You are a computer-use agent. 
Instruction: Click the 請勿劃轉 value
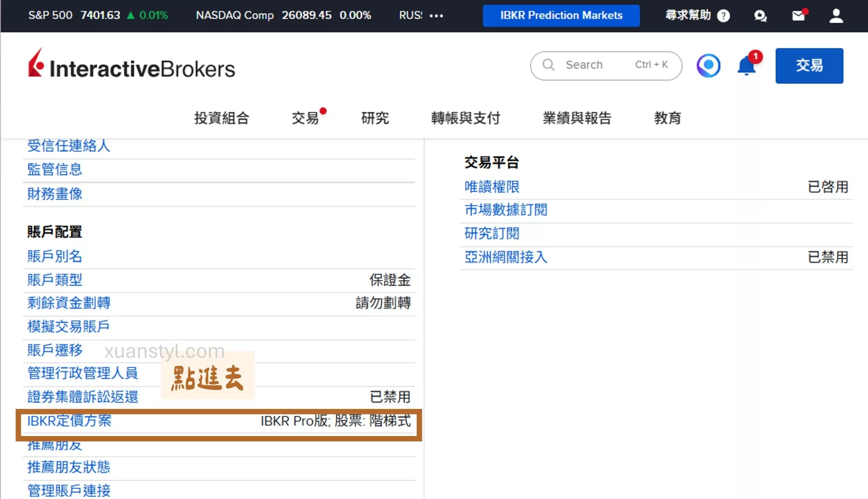pyautogui.click(x=383, y=303)
